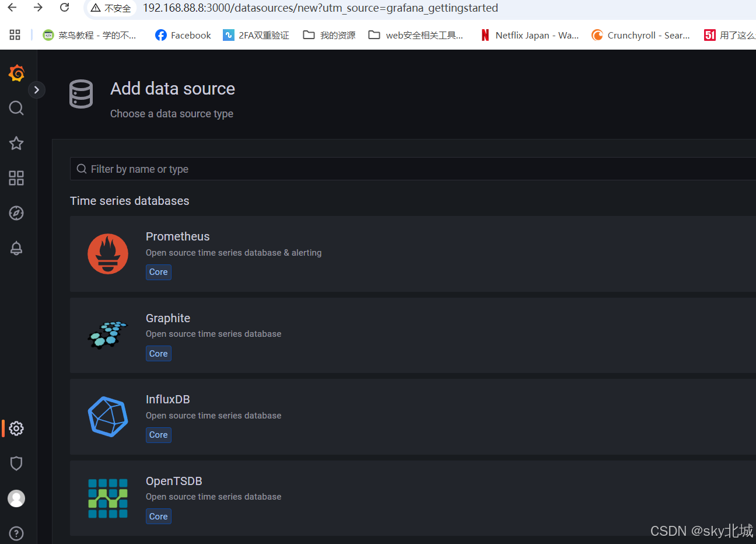
Task: Click the database icon beside Add data source
Action: [81, 94]
